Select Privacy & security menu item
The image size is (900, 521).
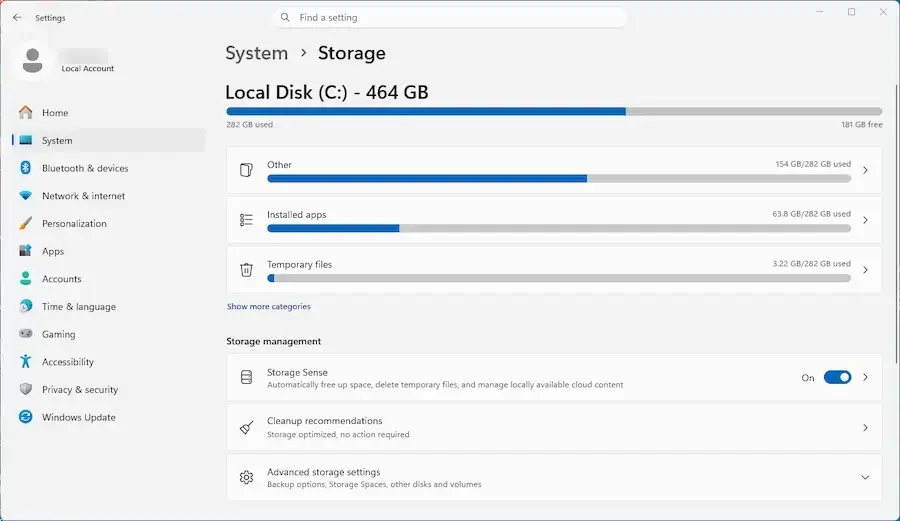pos(108,389)
